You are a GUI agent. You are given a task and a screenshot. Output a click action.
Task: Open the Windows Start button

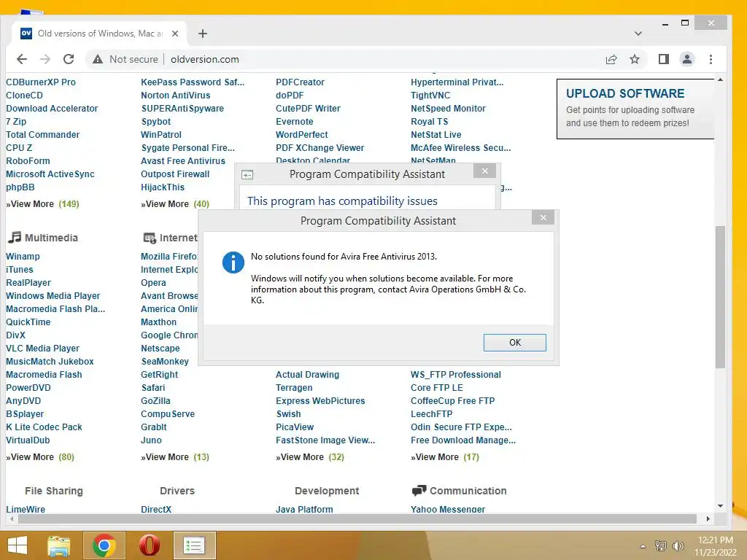(18, 545)
